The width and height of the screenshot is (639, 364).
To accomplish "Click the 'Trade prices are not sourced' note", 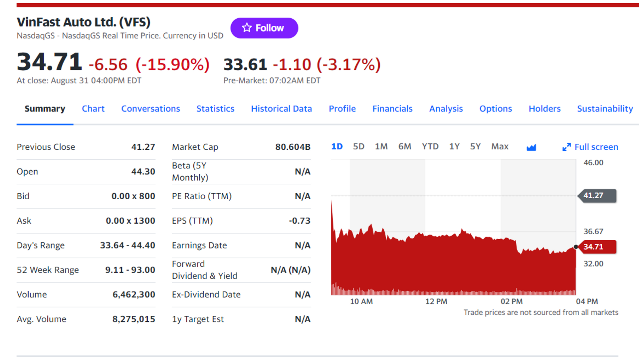I will pyautogui.click(x=541, y=312).
